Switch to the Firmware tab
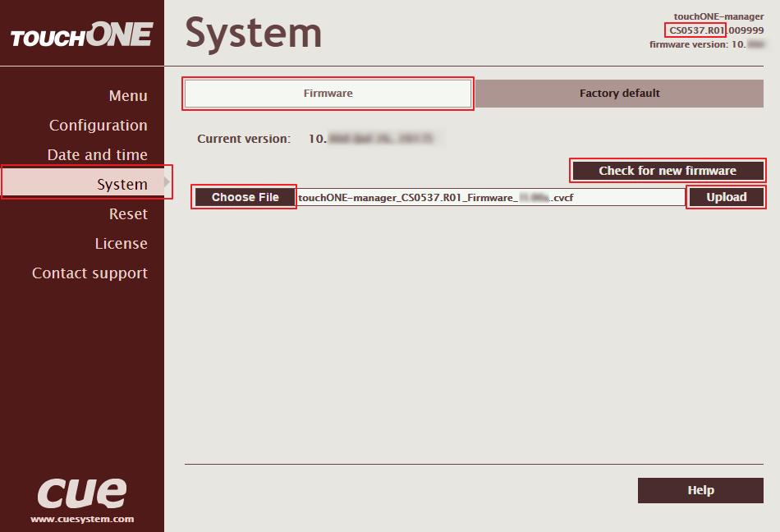 [328, 94]
